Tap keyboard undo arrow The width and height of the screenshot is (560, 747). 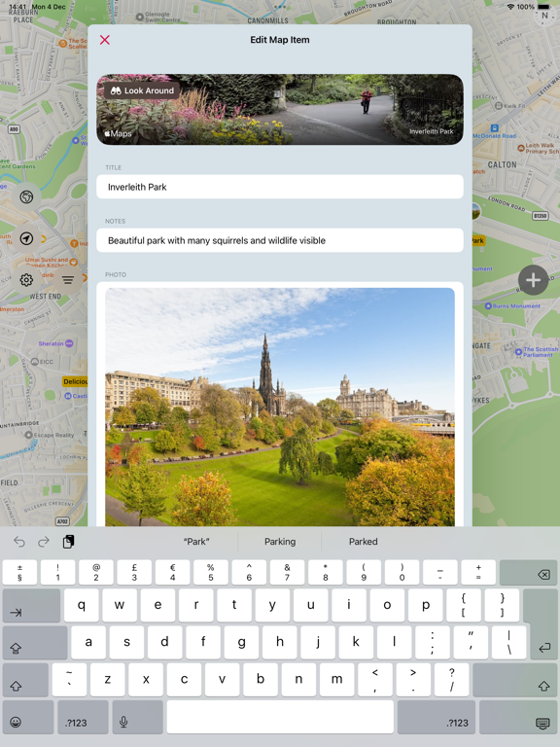tap(19, 542)
